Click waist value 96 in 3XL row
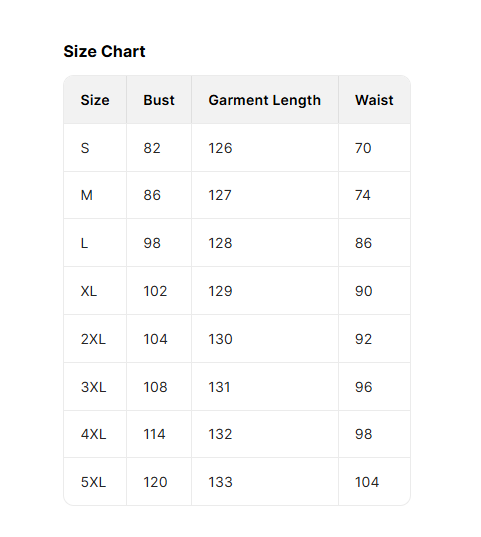 coord(363,387)
